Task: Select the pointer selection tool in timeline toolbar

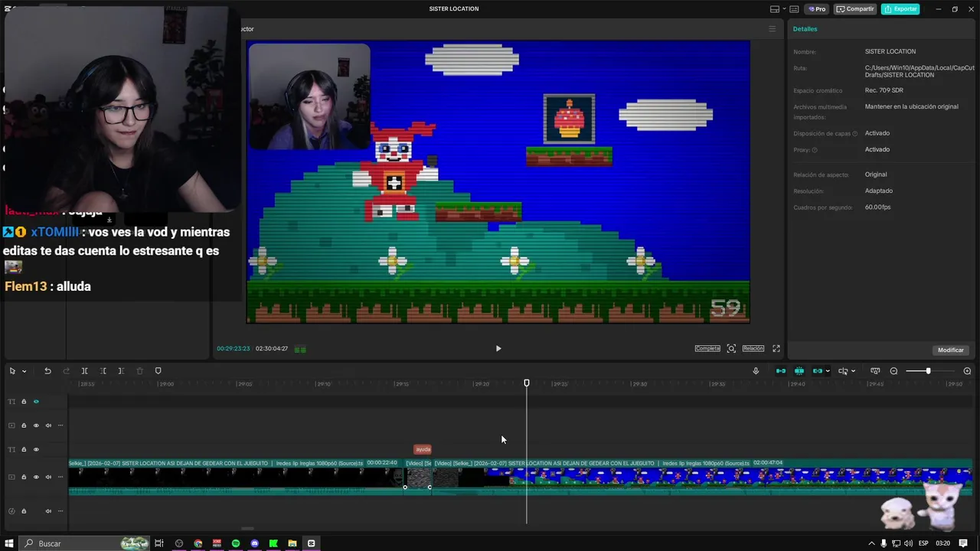Action: pyautogui.click(x=12, y=371)
